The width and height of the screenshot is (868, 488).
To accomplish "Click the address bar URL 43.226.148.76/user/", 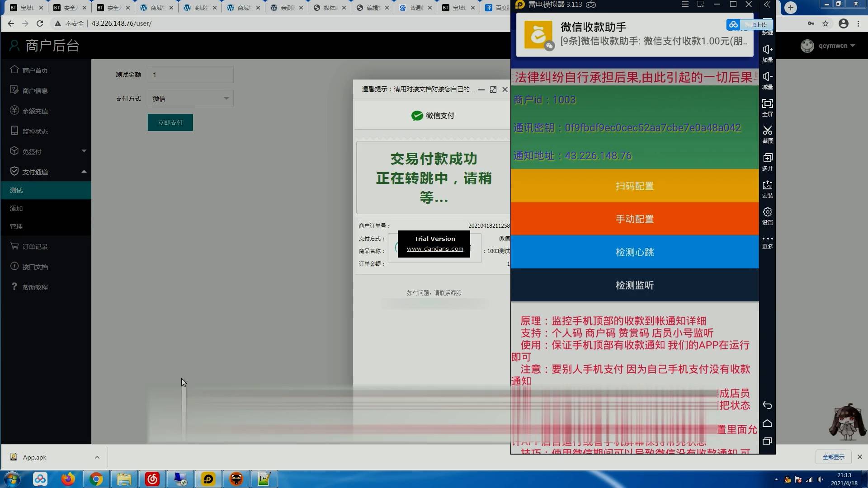I will click(122, 23).
